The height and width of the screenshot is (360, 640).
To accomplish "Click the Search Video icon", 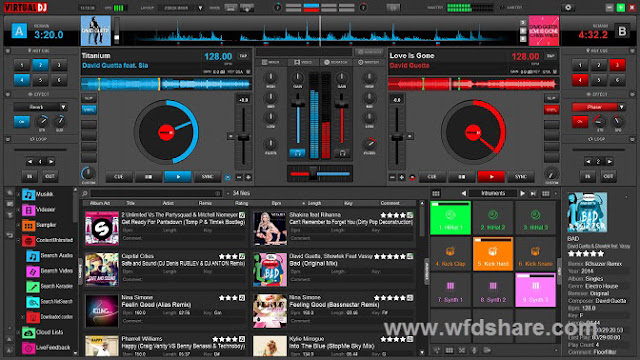I will tap(33, 271).
